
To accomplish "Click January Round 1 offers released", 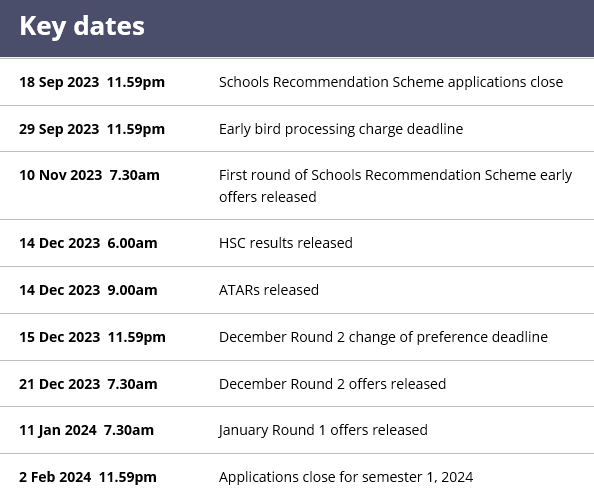I will 323,430.
